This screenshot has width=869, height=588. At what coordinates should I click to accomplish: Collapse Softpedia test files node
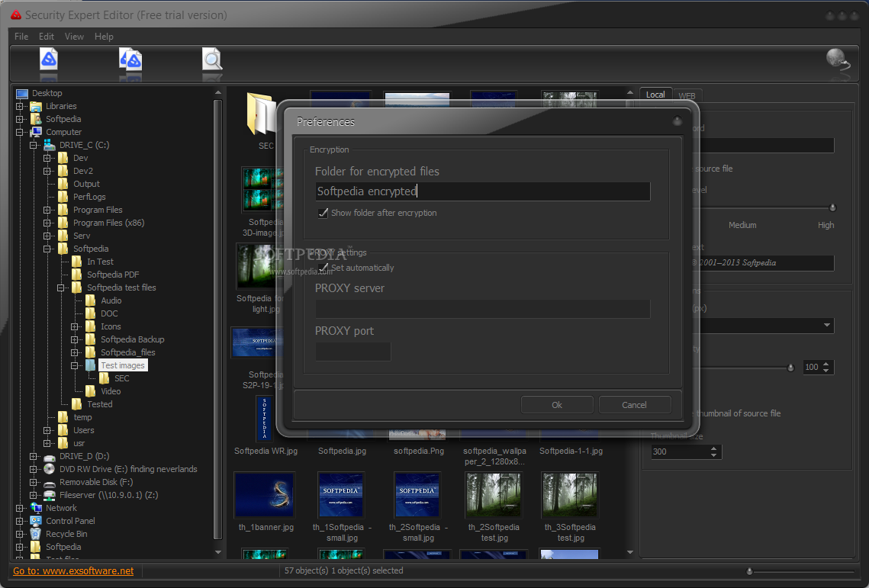(61, 288)
